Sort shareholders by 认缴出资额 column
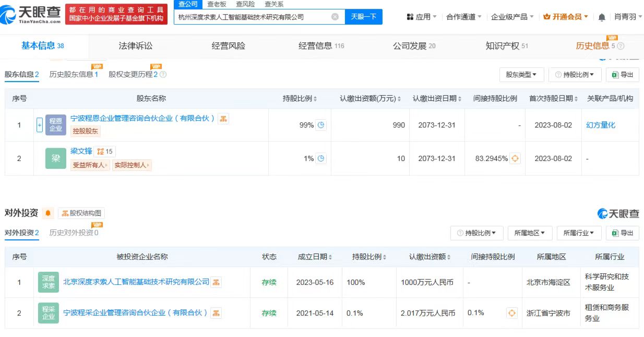Image resolution: width=644 pixels, height=337 pixels. [x=370, y=99]
